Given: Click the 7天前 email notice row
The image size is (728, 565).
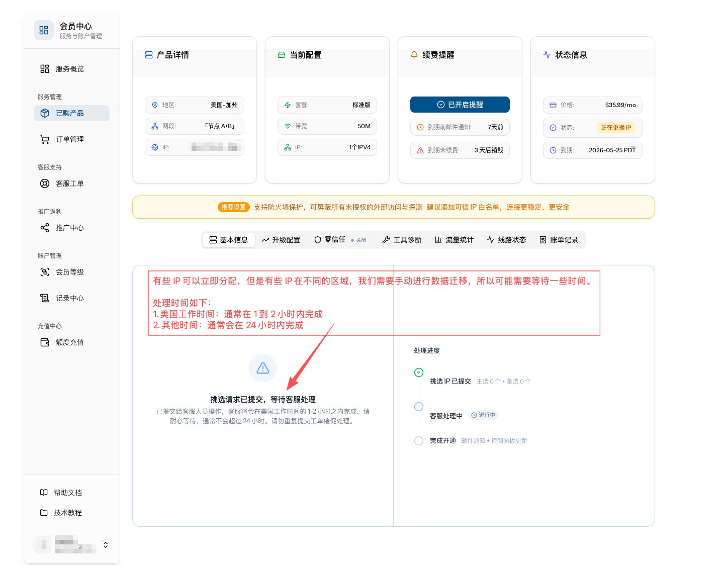Looking at the screenshot, I should click(460, 127).
